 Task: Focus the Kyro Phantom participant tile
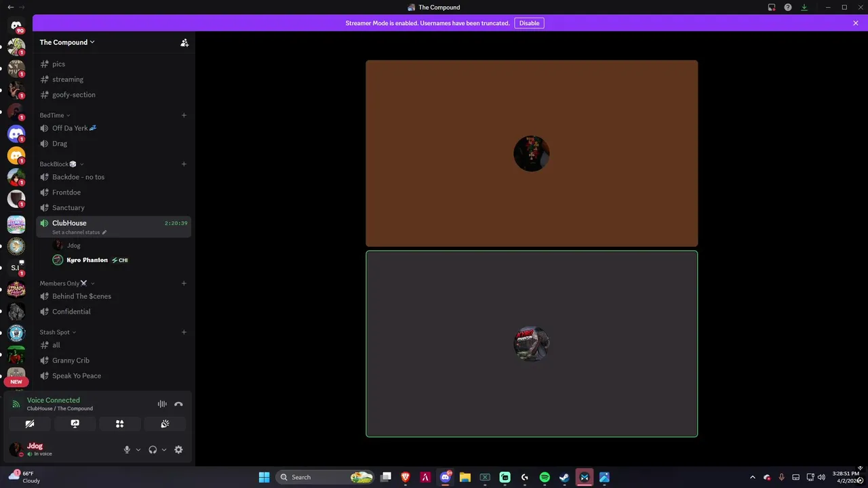(x=532, y=344)
